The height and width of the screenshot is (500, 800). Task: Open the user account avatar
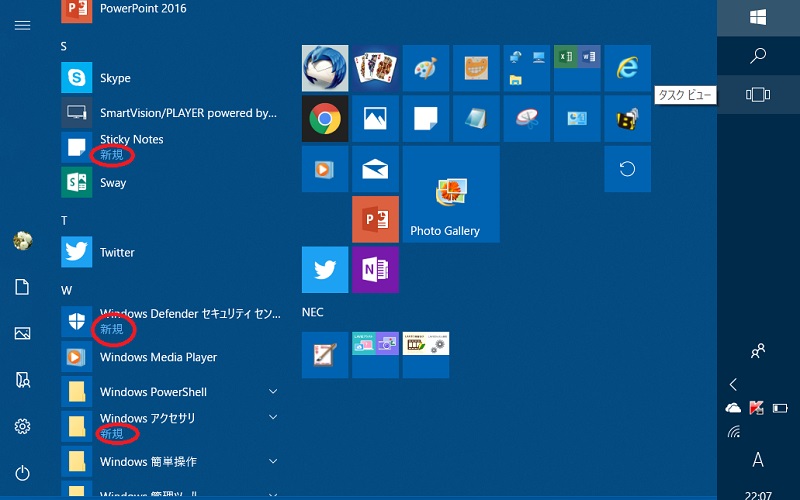coord(22,240)
